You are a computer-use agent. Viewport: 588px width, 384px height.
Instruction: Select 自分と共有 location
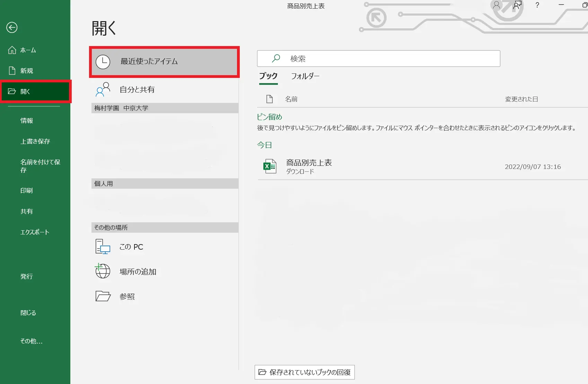pos(165,90)
